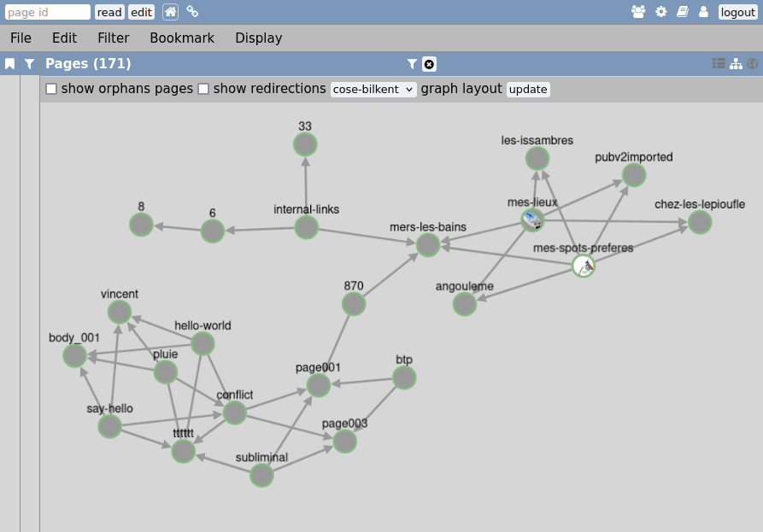Open the cose-bilkent graph layout dropdown

coord(373,89)
